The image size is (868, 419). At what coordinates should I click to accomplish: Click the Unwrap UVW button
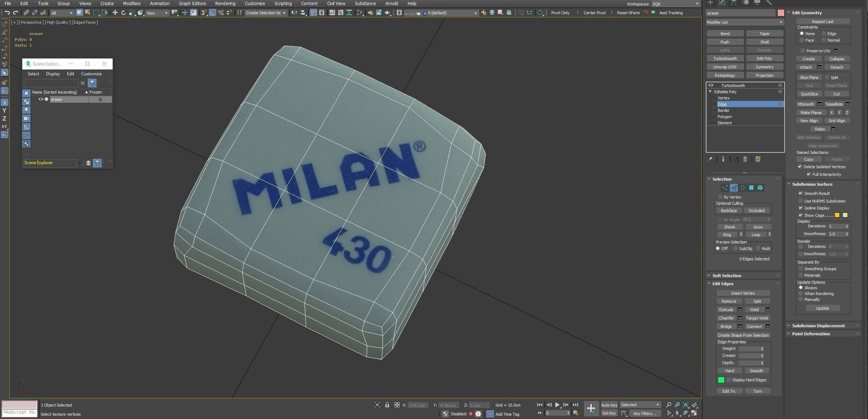[x=725, y=67]
